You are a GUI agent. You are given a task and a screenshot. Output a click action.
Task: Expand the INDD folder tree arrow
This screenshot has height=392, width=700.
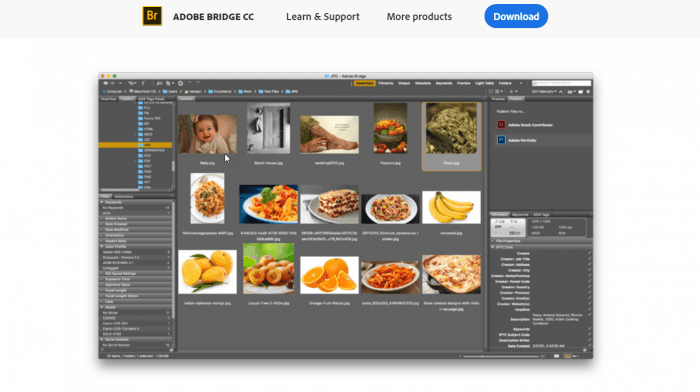pos(135,134)
